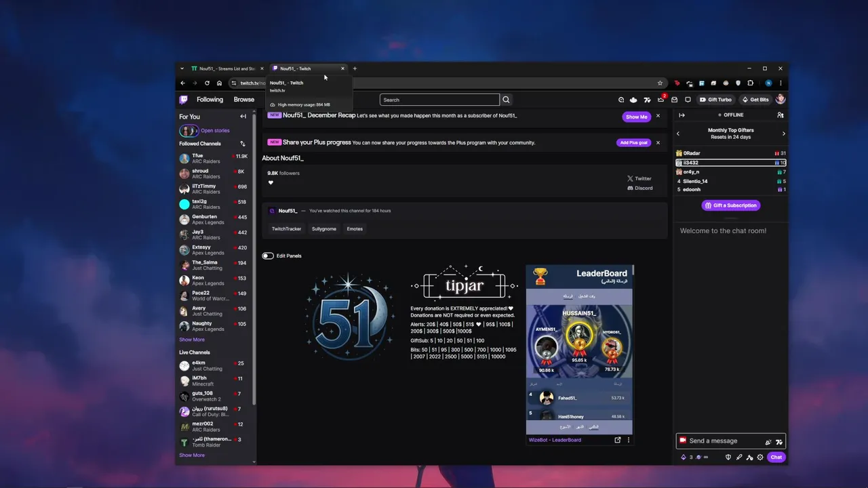This screenshot has height=488, width=868.
Task: Show More followed channels
Action: point(192,340)
